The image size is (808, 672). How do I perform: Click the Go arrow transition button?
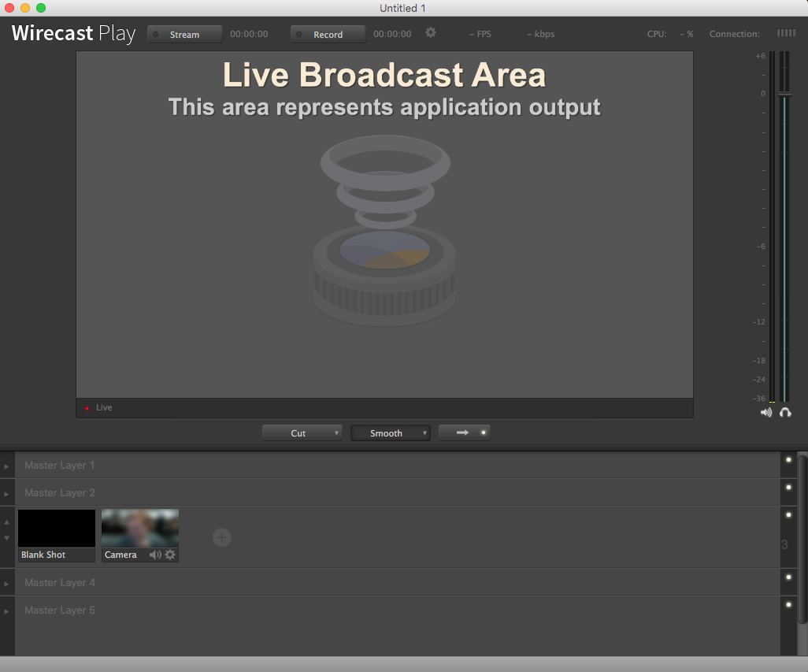463,433
